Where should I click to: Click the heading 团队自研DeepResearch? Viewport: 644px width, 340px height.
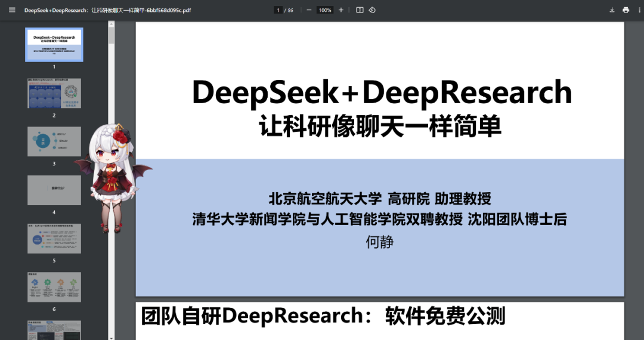pos(323,316)
